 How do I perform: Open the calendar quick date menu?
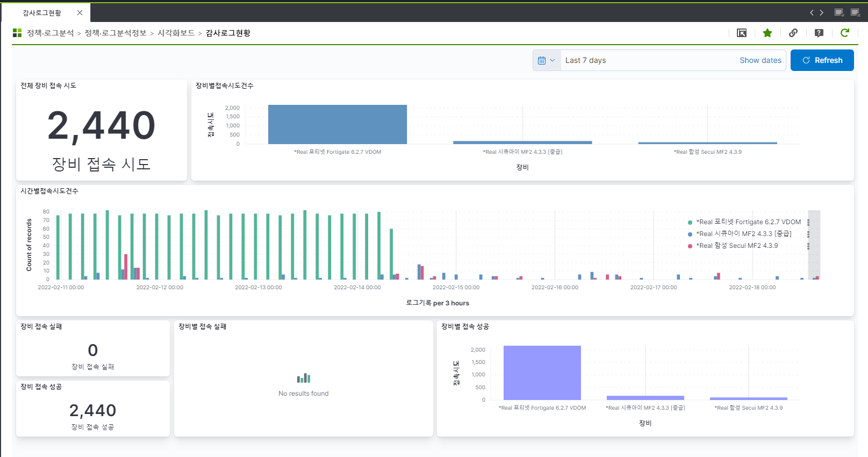(x=547, y=60)
